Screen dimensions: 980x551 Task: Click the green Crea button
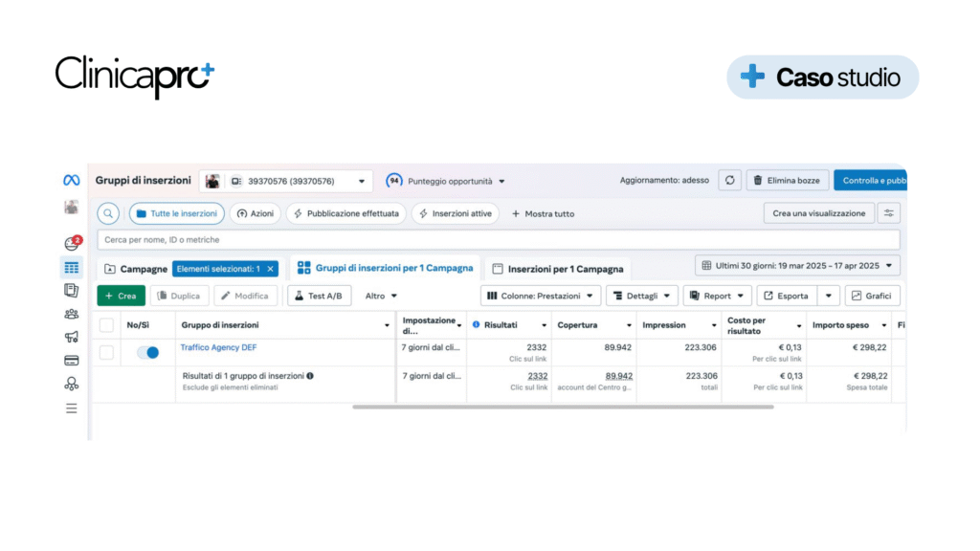(x=122, y=296)
